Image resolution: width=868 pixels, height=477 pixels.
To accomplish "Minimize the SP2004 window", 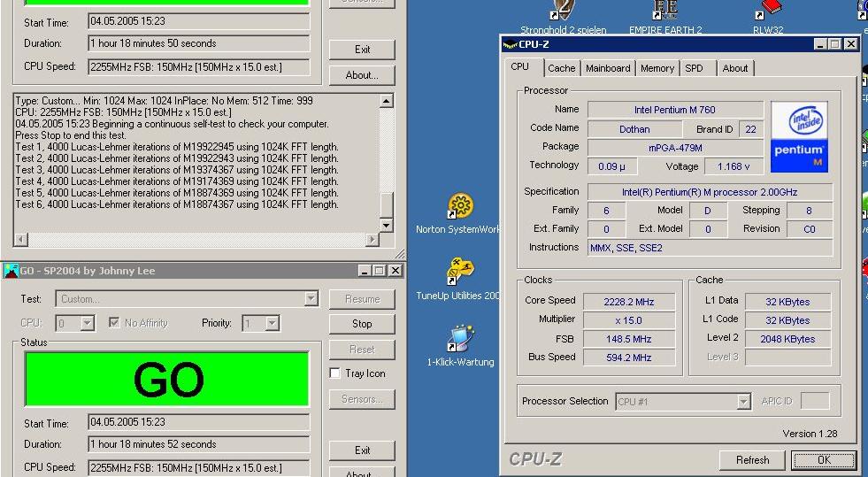I will [364, 271].
